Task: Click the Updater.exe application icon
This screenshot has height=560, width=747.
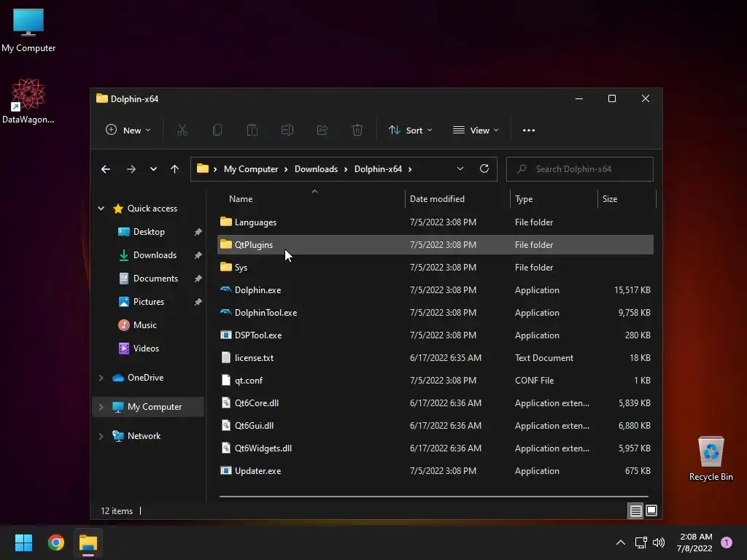Action: click(226, 470)
